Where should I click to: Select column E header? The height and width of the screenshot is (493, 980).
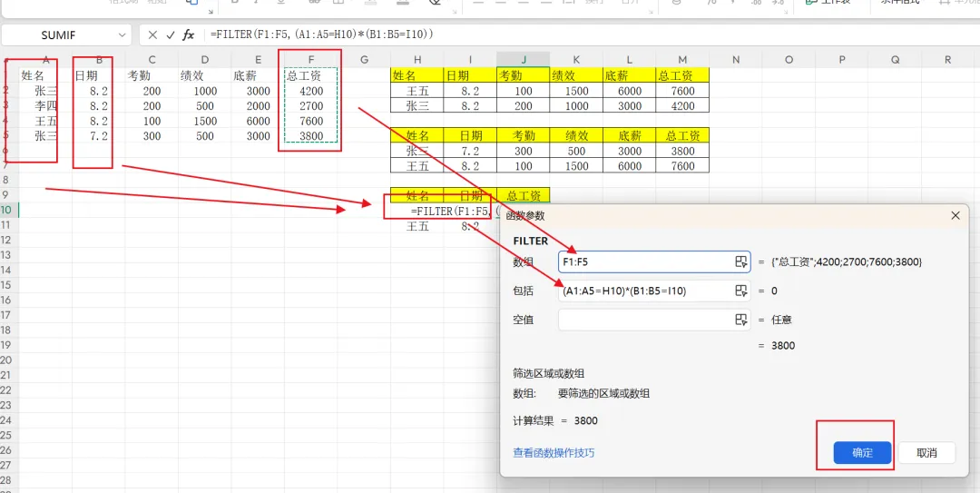(258, 60)
